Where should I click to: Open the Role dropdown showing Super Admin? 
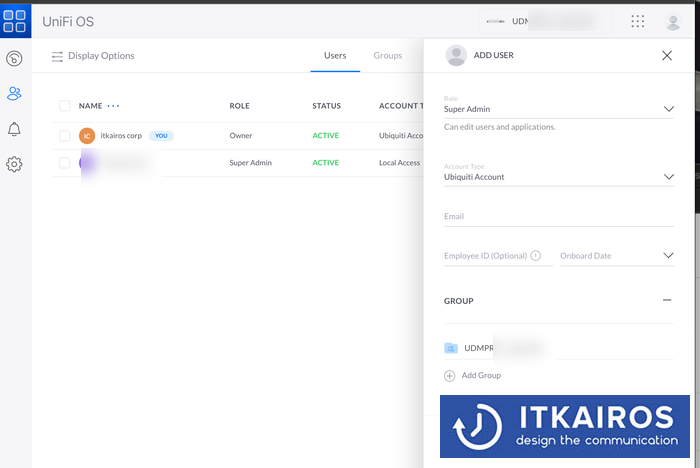pos(558,107)
